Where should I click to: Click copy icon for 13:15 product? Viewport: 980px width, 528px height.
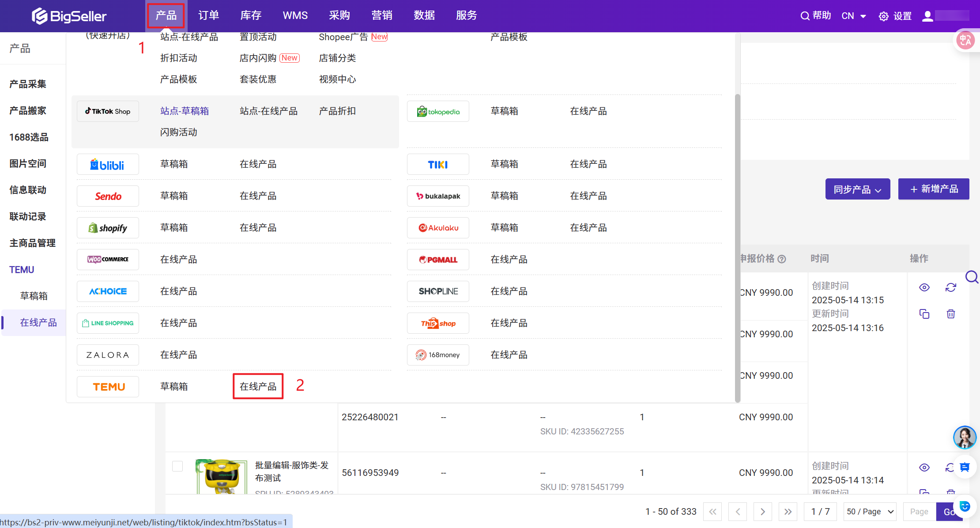point(924,314)
